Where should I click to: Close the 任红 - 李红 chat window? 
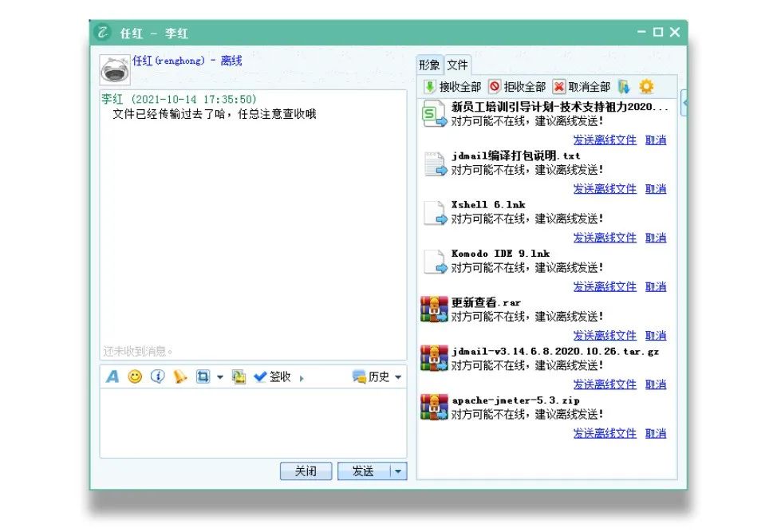coord(675,32)
